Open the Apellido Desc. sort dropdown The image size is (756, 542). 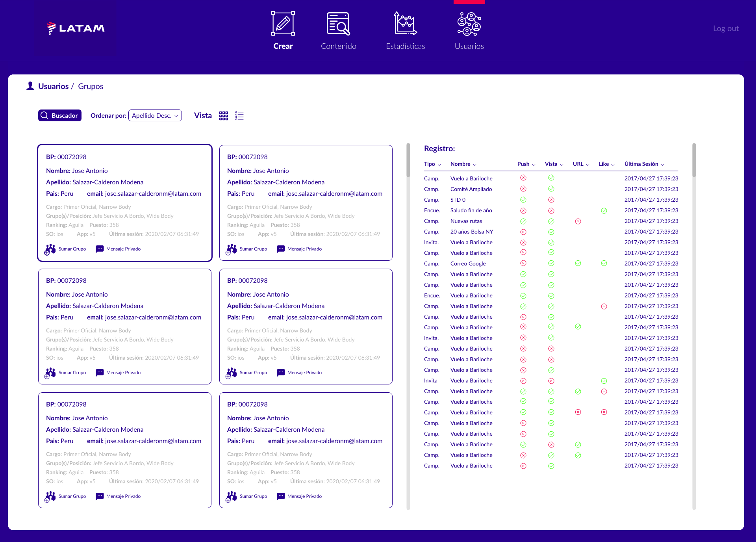[x=155, y=116]
